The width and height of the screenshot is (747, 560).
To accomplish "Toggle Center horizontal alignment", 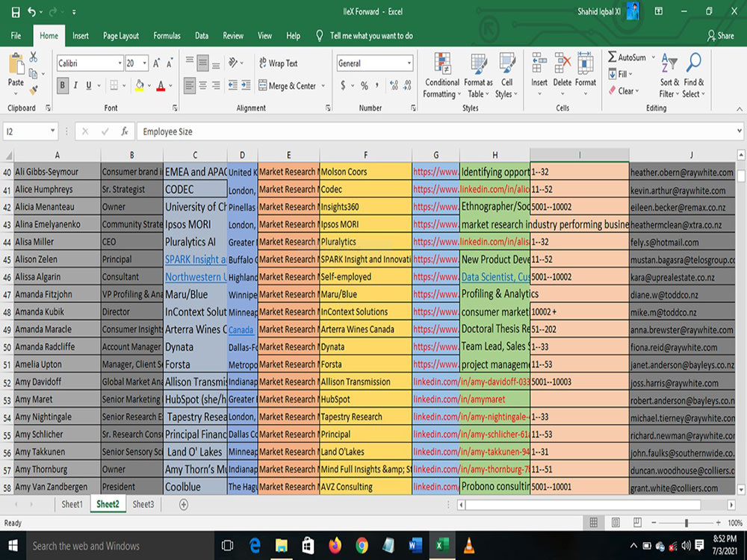I will pyautogui.click(x=203, y=85).
